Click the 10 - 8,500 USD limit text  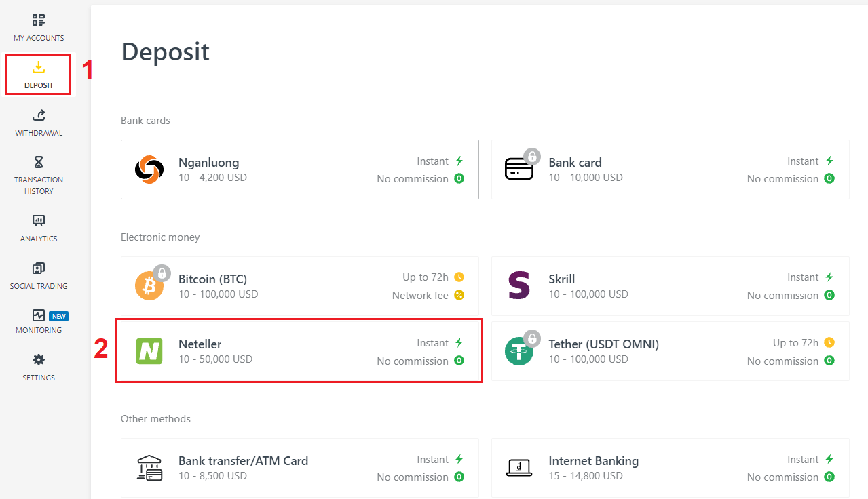212,476
